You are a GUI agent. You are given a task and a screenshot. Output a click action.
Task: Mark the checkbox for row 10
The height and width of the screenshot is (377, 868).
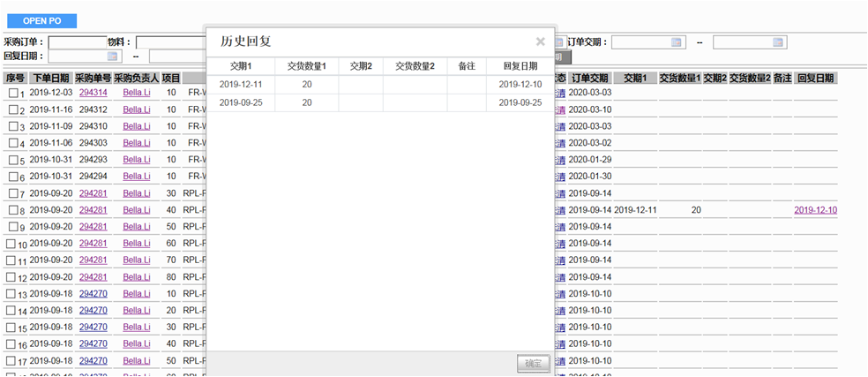tap(11, 244)
